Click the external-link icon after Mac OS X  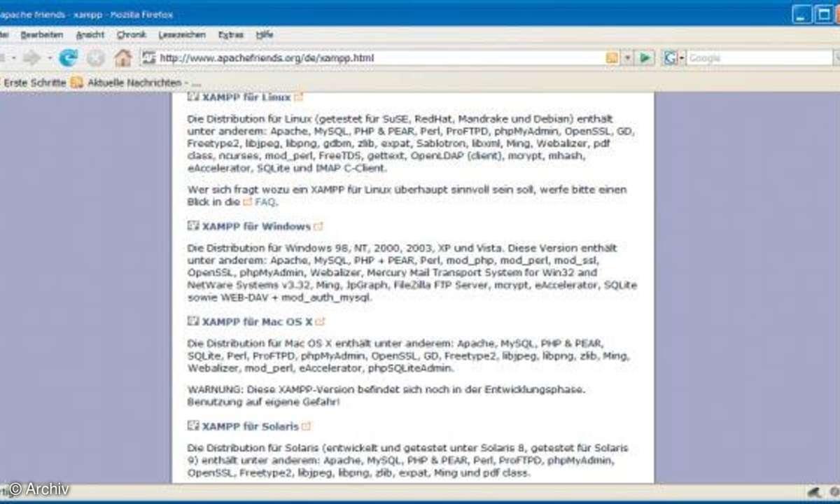pyautogui.click(x=321, y=322)
